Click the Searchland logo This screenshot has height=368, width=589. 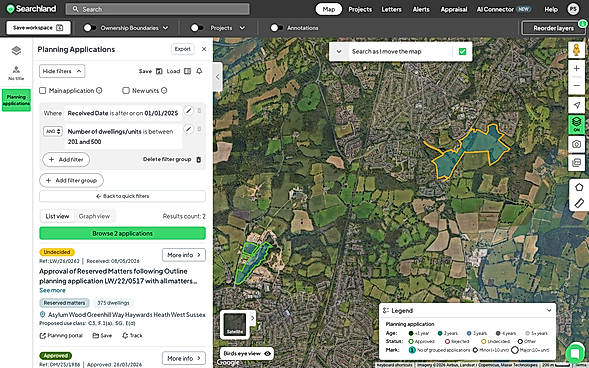pos(32,9)
